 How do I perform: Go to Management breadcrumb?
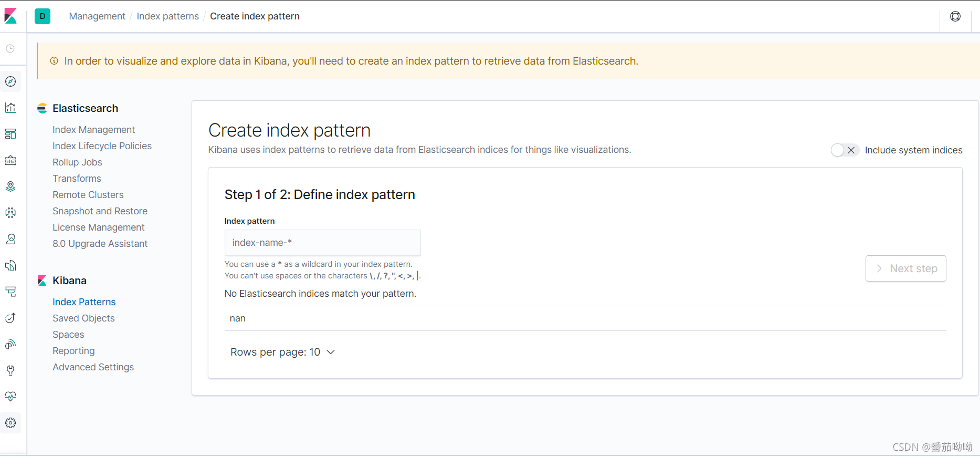click(x=97, y=16)
